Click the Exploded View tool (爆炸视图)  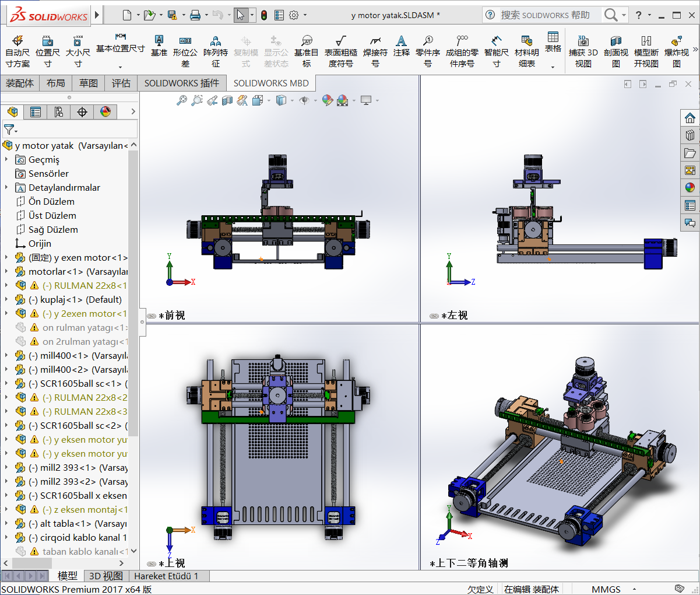click(x=677, y=51)
